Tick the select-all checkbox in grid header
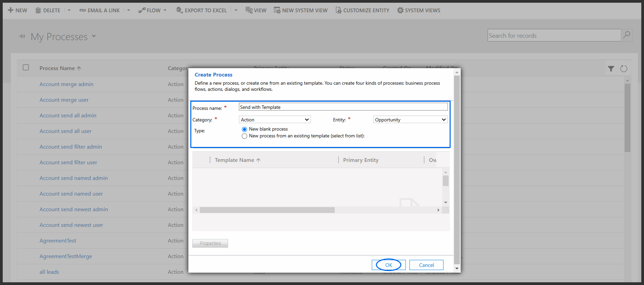The width and height of the screenshot is (644, 285). pyautogui.click(x=26, y=67)
